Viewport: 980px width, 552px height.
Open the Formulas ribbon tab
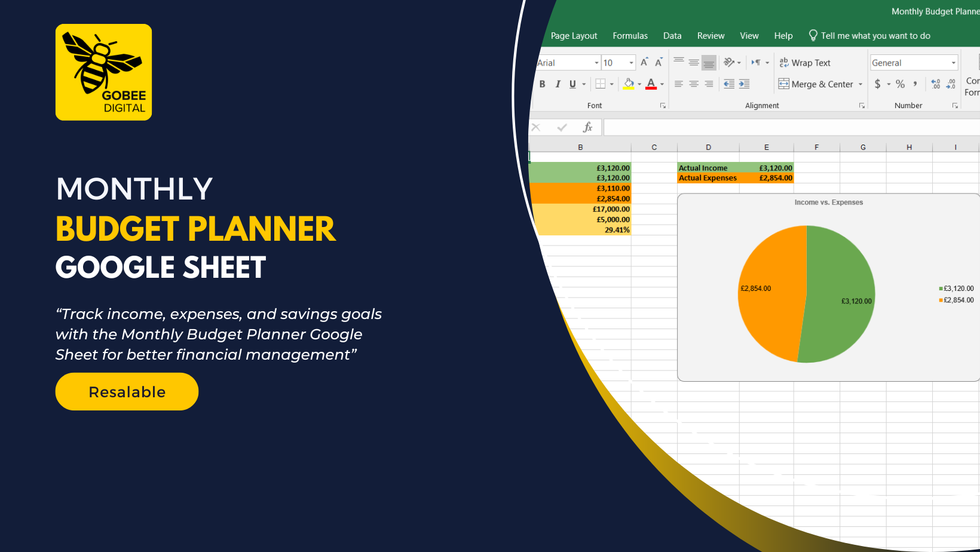[630, 36]
